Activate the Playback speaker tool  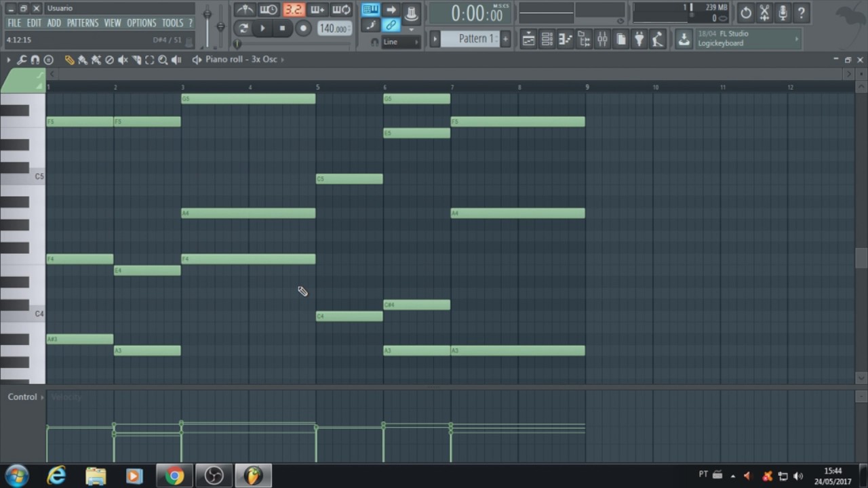click(176, 60)
